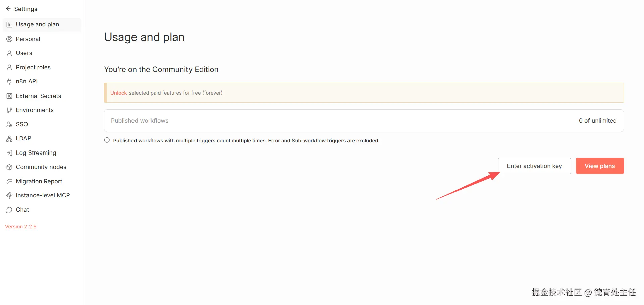644x305 pixels.
Task: Click the back arrow next to Settings
Action: click(x=8, y=9)
